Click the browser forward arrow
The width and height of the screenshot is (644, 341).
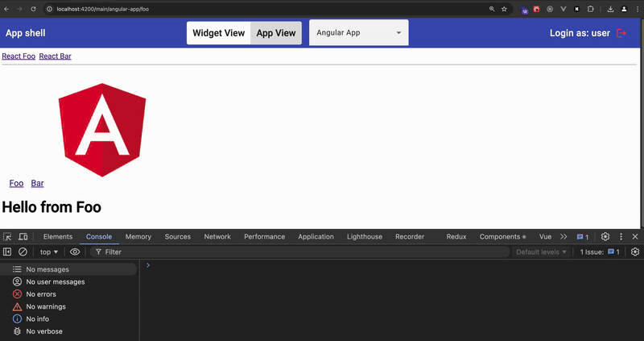[x=19, y=9]
